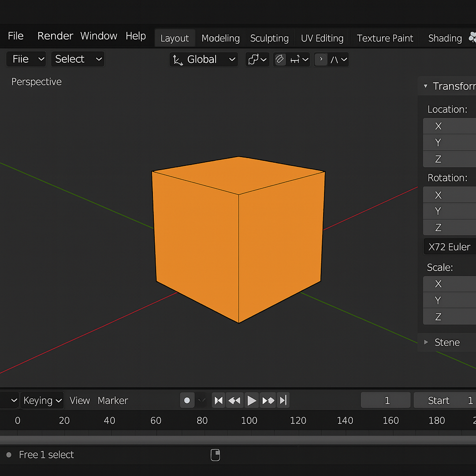Screen dimensions: 476x476
Task: Open the Global orientation dropdown
Action: coord(204,59)
